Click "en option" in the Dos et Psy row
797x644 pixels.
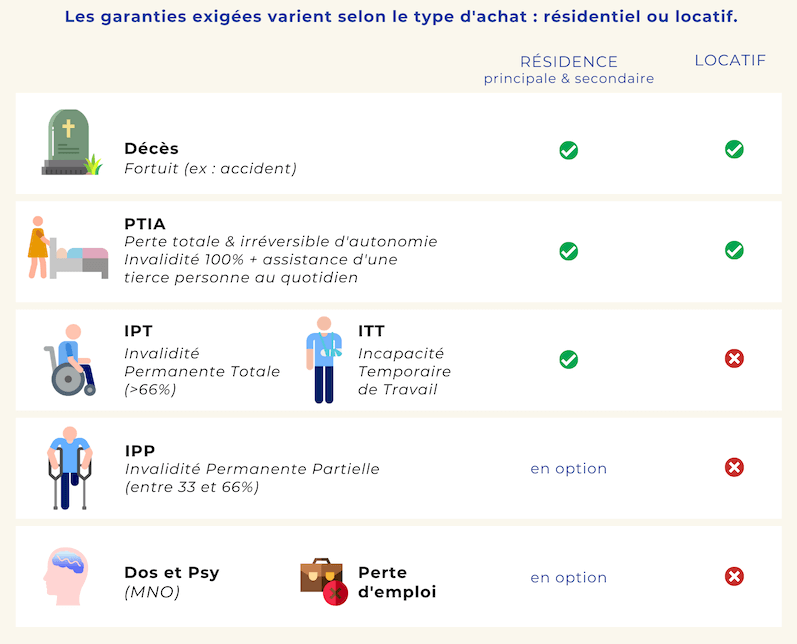point(568,577)
